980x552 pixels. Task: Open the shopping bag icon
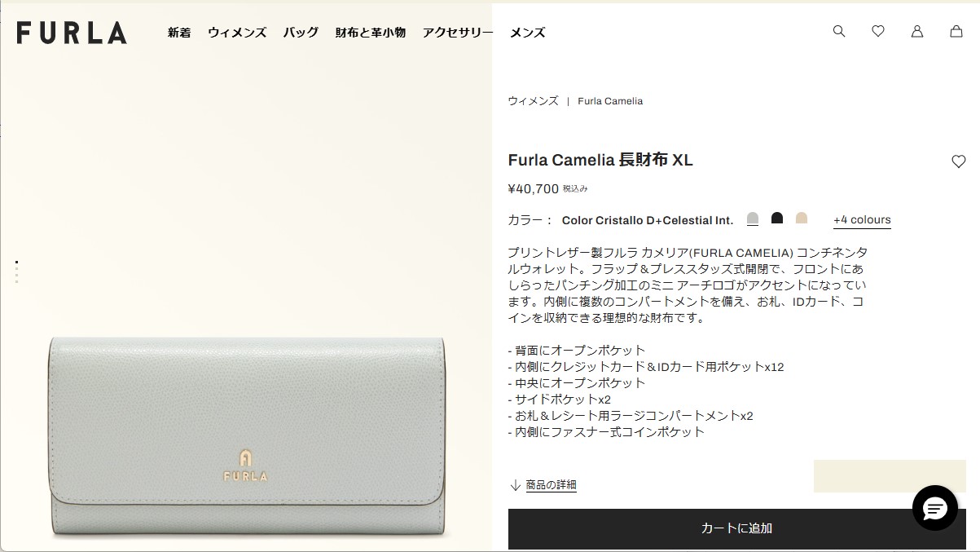pos(956,31)
